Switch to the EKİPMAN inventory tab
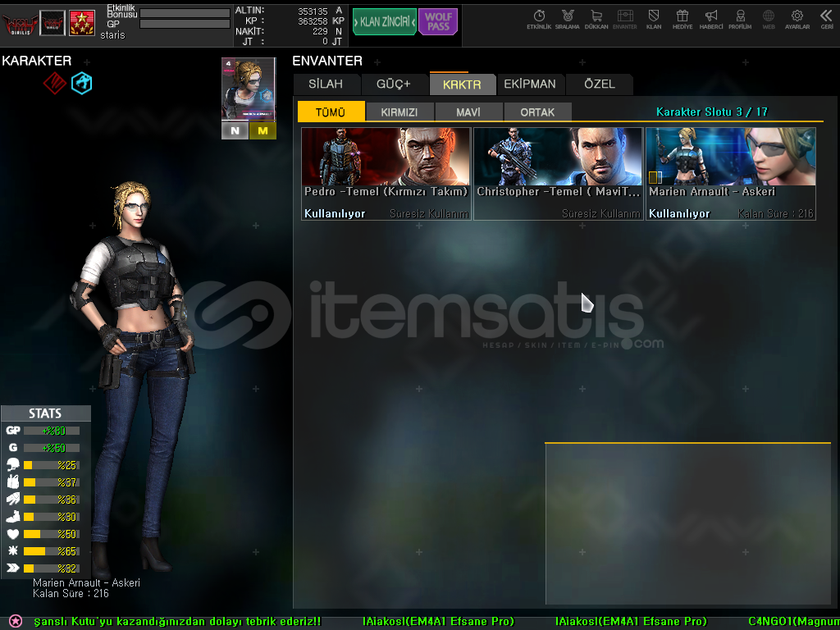 tap(530, 84)
